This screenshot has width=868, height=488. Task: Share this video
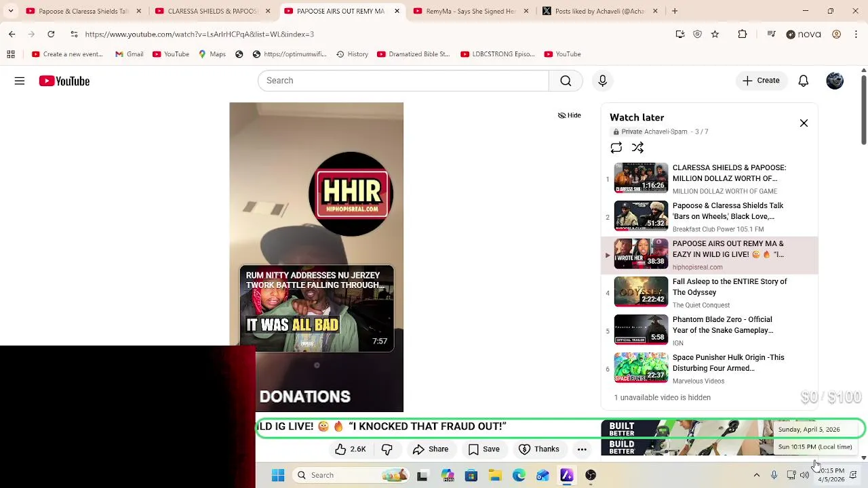tap(430, 449)
